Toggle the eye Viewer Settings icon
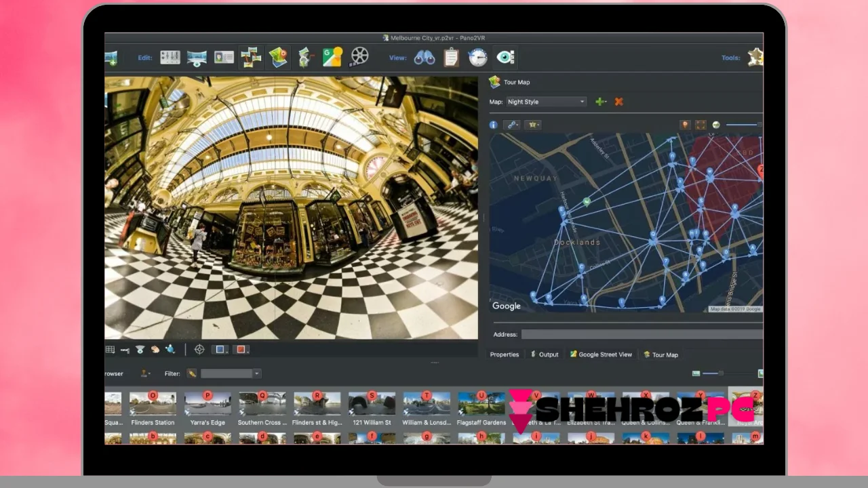The width and height of the screenshot is (868, 488). [x=506, y=57]
